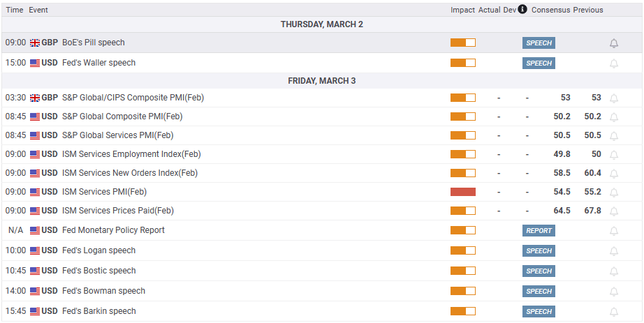The image size is (644, 323).
Task: Open the ISM Services PMI(Feb) event
Action: [x=104, y=191]
